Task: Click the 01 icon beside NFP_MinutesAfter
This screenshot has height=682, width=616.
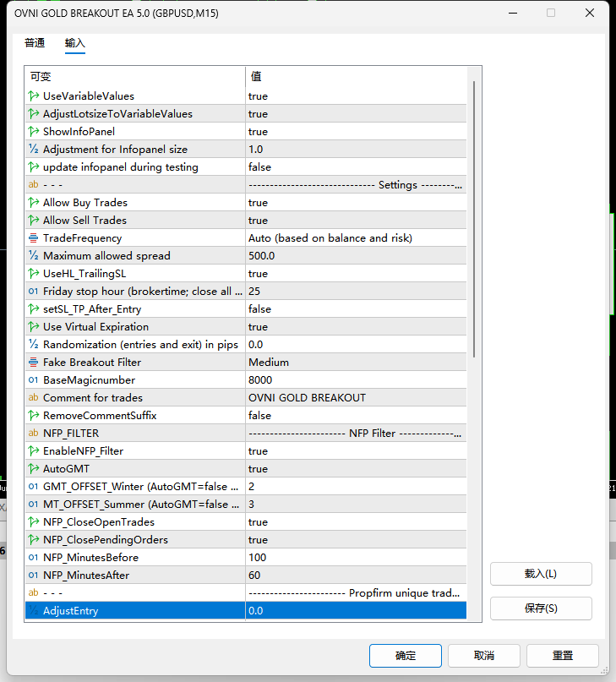Action: point(34,575)
